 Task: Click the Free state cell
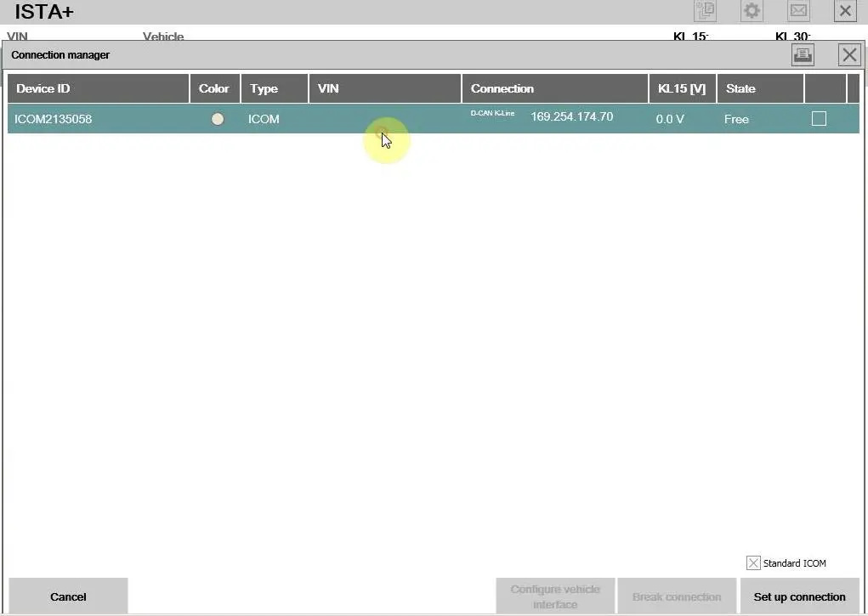(736, 119)
